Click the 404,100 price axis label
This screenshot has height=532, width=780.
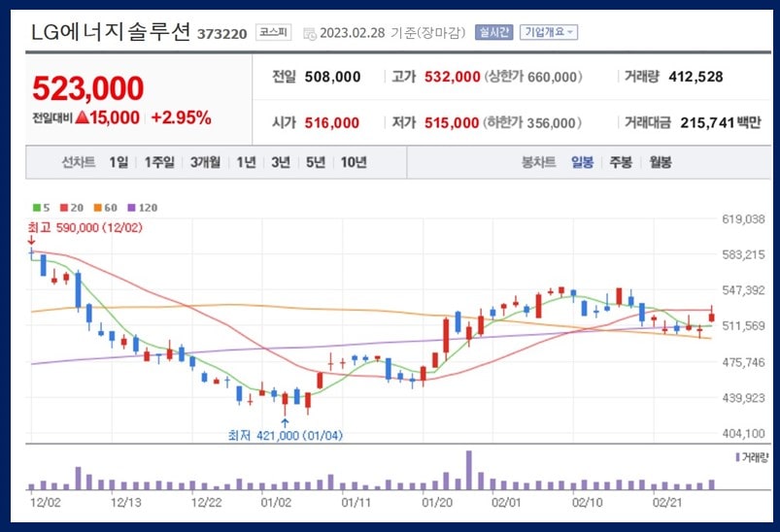coord(743,434)
